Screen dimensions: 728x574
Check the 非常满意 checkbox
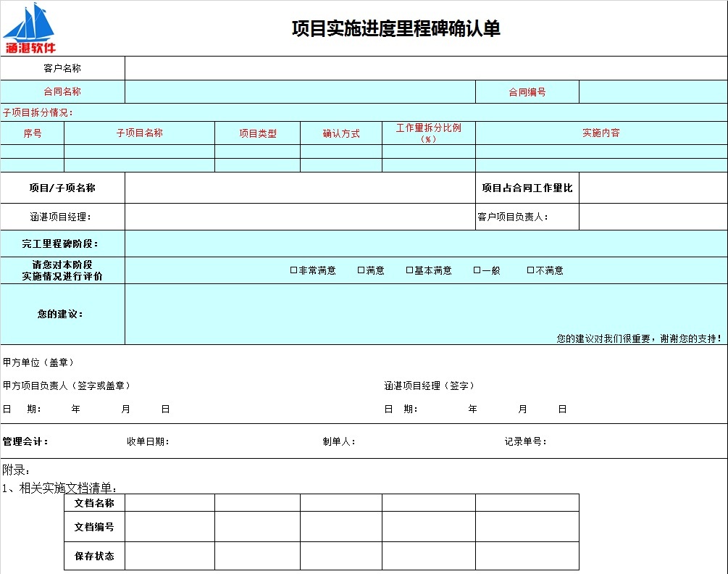(x=294, y=270)
